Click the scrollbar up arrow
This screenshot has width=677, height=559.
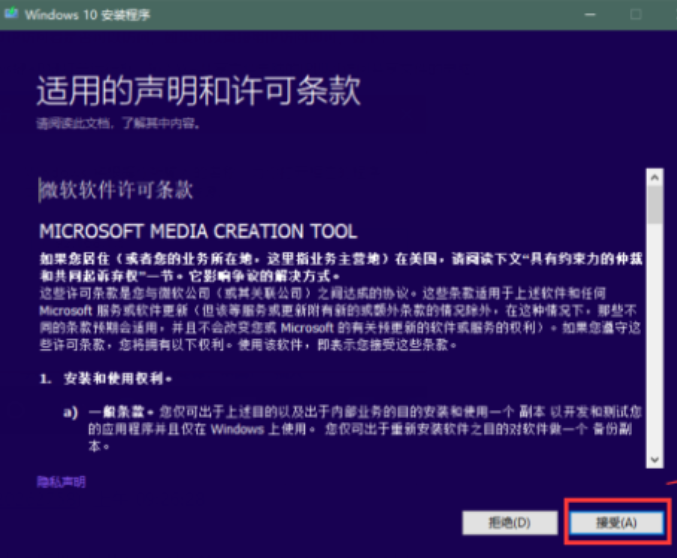click(654, 177)
